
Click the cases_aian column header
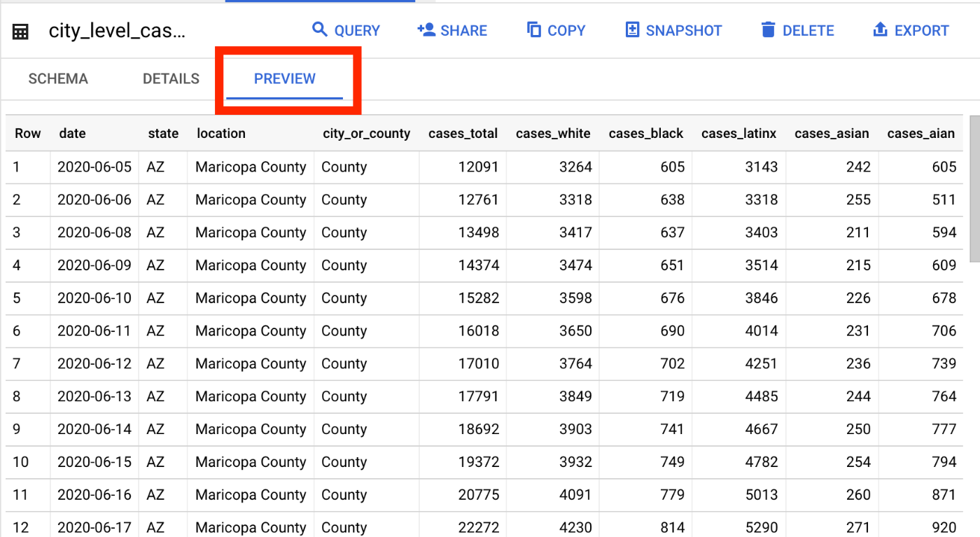[920, 133]
